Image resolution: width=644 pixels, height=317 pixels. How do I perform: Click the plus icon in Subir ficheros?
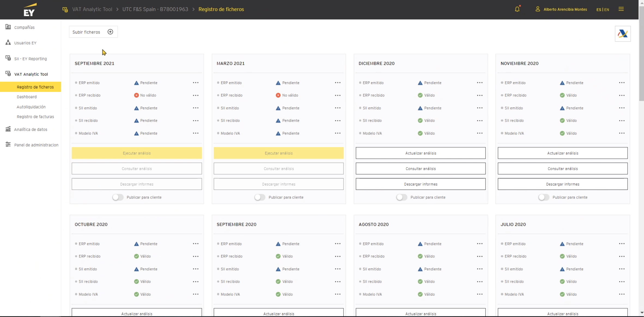click(x=110, y=32)
